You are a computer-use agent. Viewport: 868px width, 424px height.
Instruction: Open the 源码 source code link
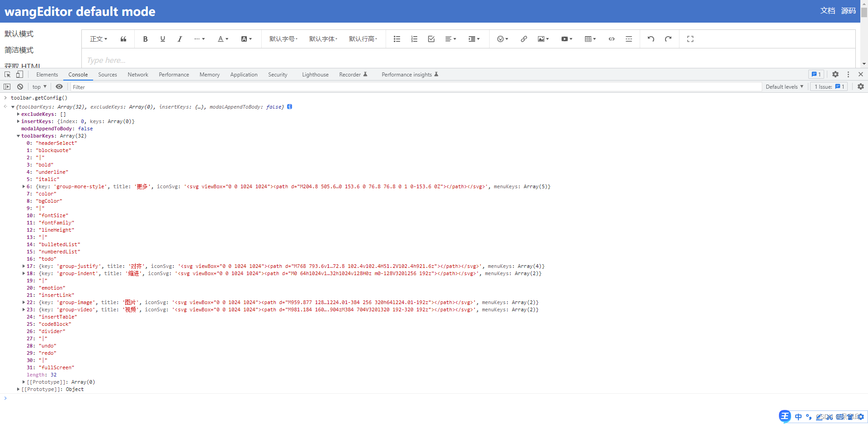coord(849,11)
